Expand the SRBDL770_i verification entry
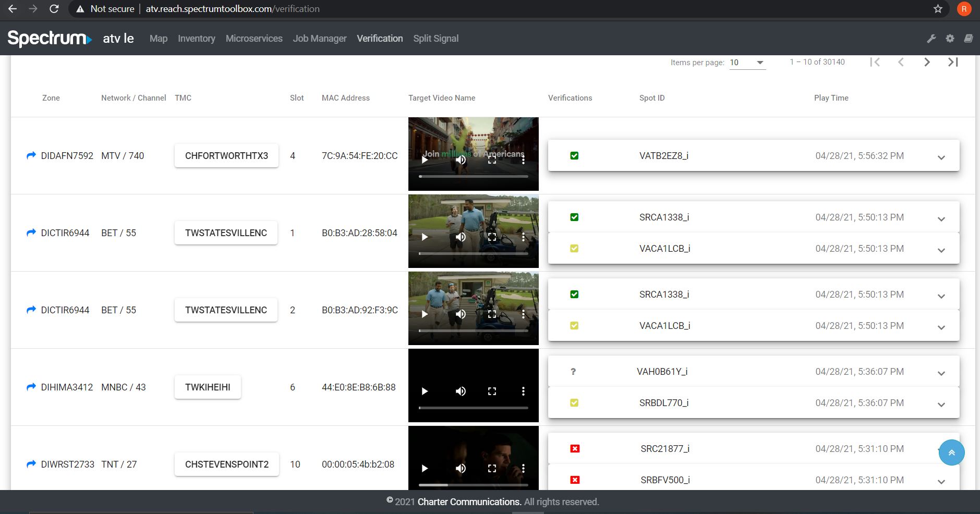 pyautogui.click(x=941, y=405)
